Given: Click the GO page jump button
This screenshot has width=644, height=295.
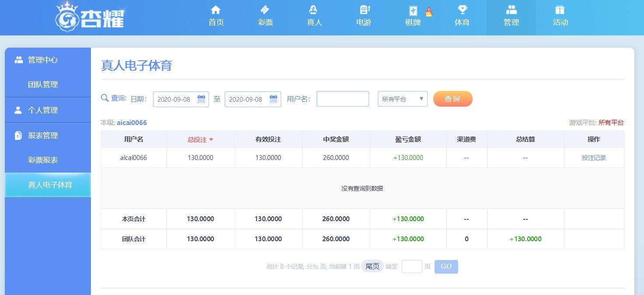Looking at the screenshot, I should click(x=446, y=267).
